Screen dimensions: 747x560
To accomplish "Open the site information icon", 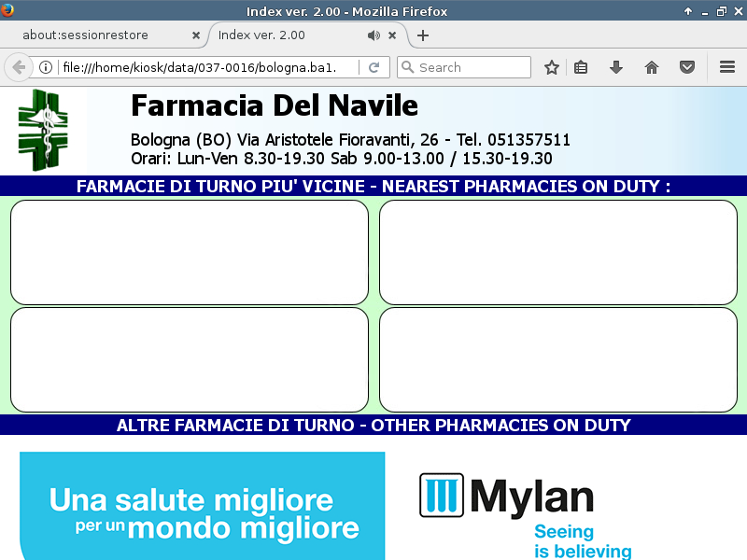I will [45, 67].
